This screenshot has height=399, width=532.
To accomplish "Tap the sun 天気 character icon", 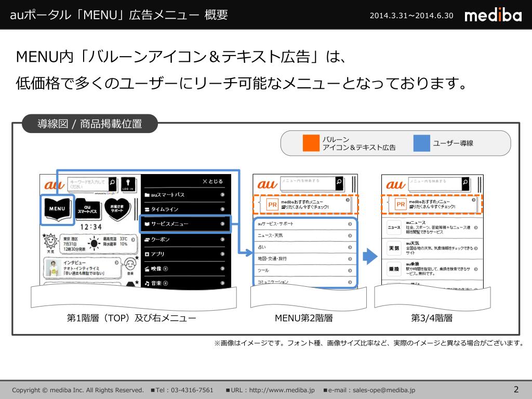I will pos(50,242).
